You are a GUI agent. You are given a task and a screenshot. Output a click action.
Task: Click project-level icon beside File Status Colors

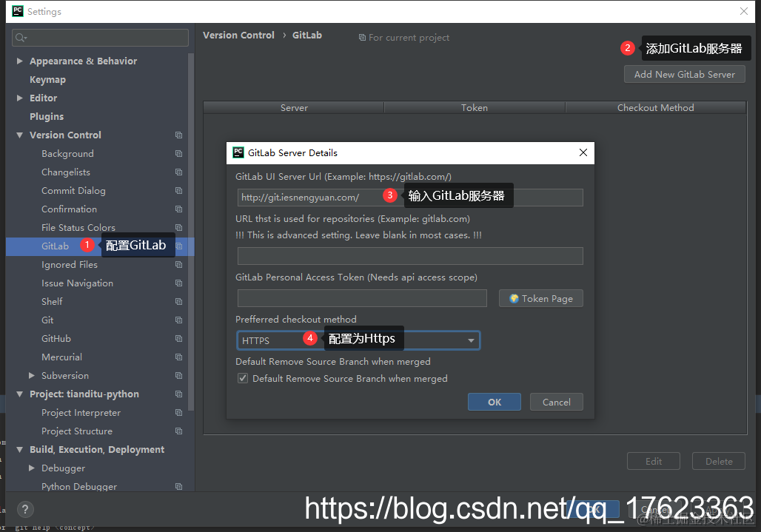178,227
